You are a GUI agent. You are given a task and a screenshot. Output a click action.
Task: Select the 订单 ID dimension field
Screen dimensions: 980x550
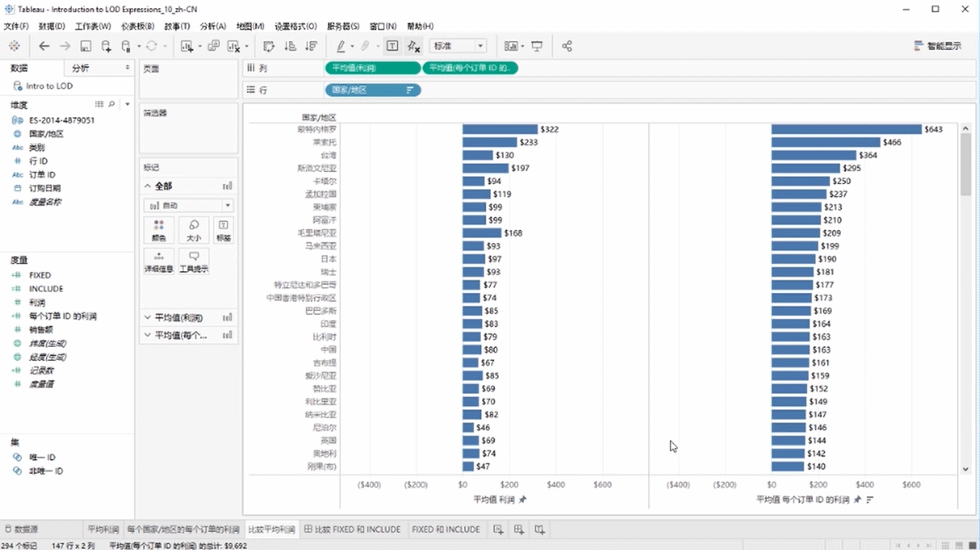[42, 175]
